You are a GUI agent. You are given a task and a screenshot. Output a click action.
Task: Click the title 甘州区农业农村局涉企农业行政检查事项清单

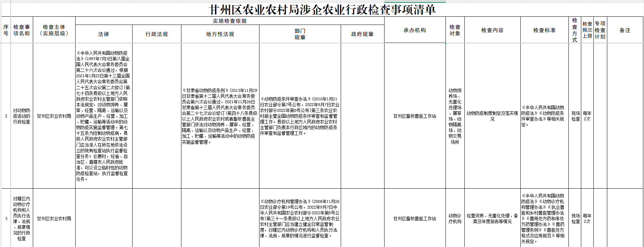click(322, 10)
